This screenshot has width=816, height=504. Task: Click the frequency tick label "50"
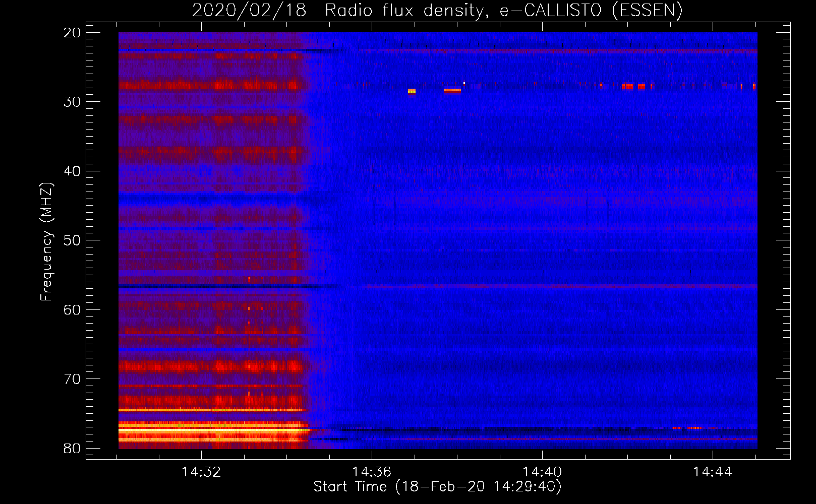tap(73, 240)
